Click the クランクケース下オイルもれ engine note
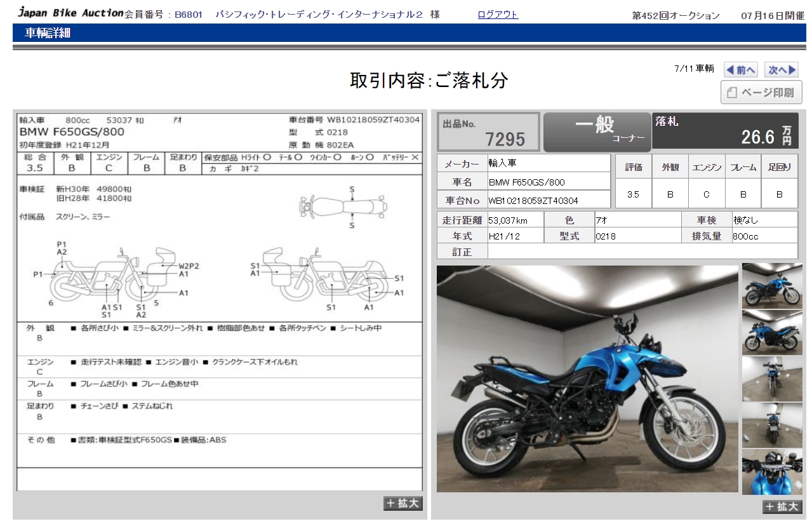812x526 pixels. [x=255, y=362]
